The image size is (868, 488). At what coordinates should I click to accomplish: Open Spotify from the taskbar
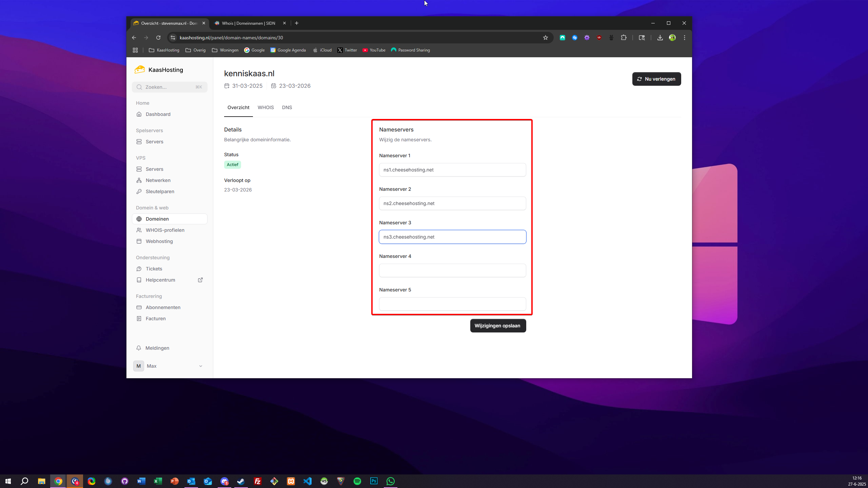pyautogui.click(x=357, y=481)
